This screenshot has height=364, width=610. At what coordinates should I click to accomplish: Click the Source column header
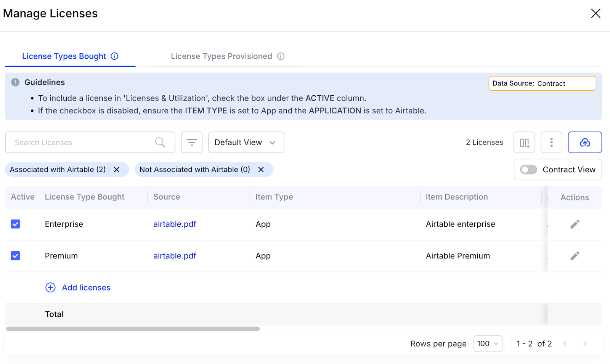[x=167, y=197]
